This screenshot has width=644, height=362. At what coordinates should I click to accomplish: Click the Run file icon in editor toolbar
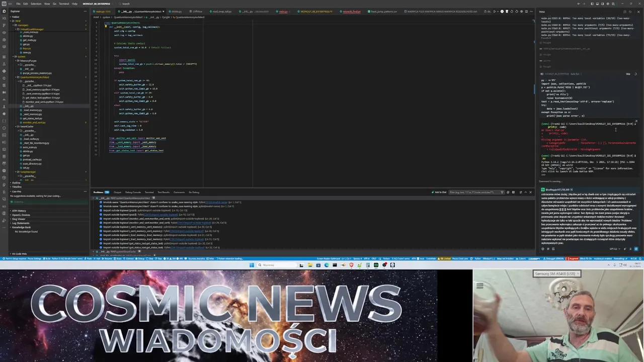pyautogui.click(x=495, y=12)
